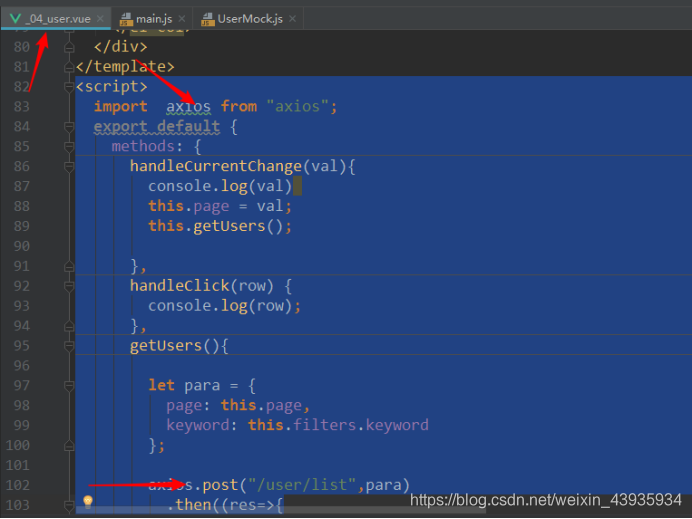
Task: Click the "para)" argument on line 102
Action: [x=388, y=485]
